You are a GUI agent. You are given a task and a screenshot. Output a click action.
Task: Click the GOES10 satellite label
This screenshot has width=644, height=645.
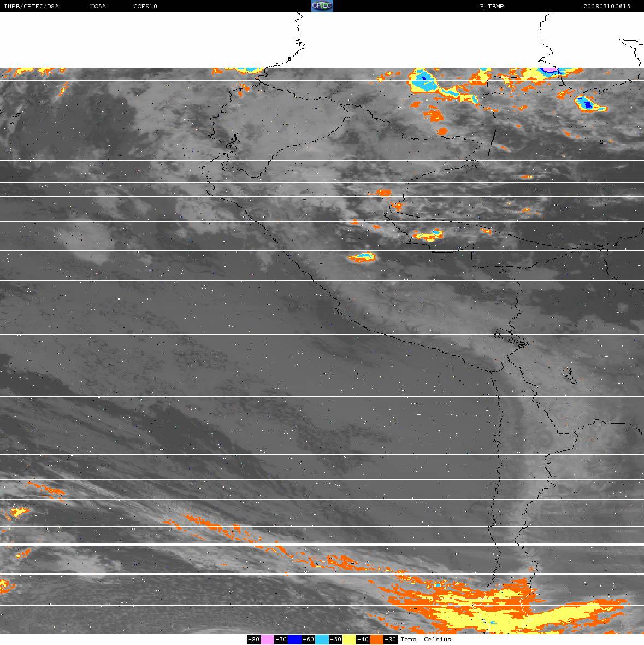tap(145, 6)
